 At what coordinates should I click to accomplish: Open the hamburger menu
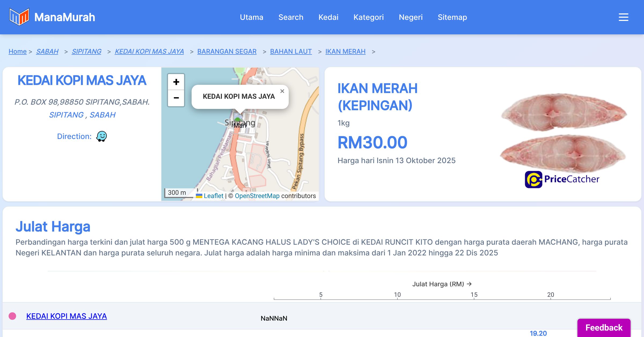pos(623,17)
